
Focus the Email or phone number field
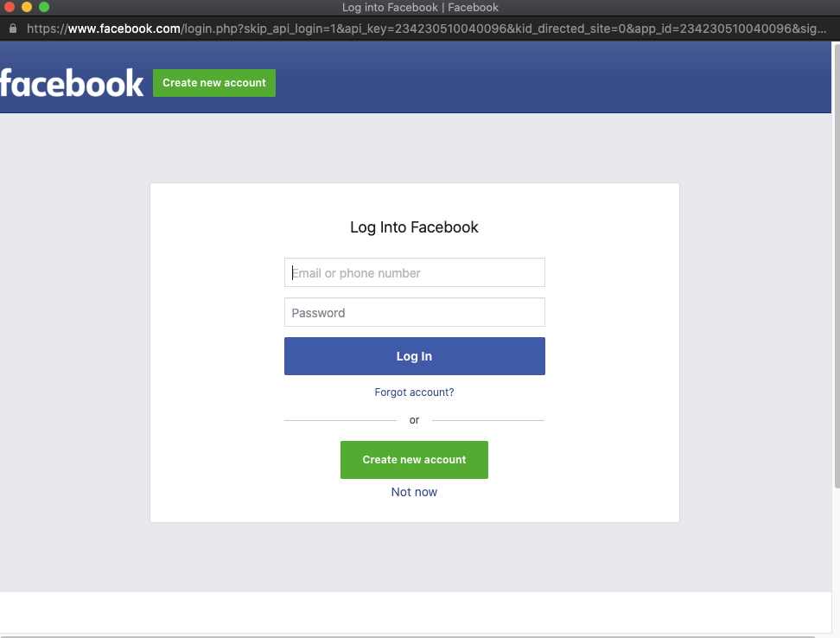click(415, 272)
